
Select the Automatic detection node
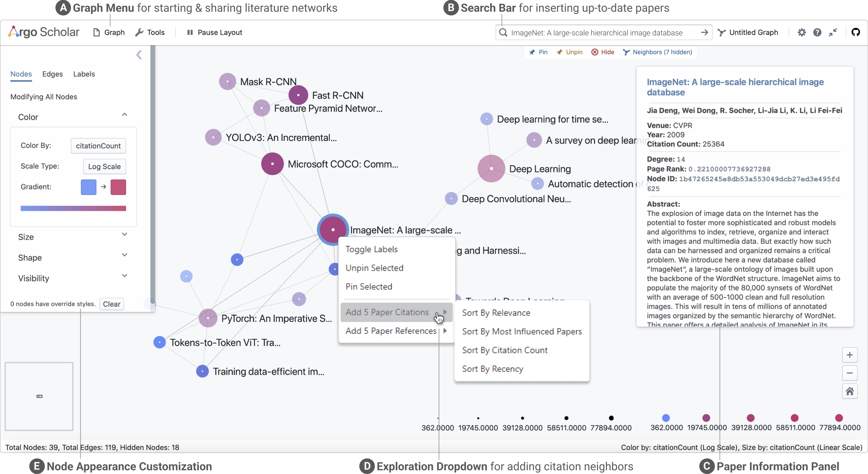537,184
